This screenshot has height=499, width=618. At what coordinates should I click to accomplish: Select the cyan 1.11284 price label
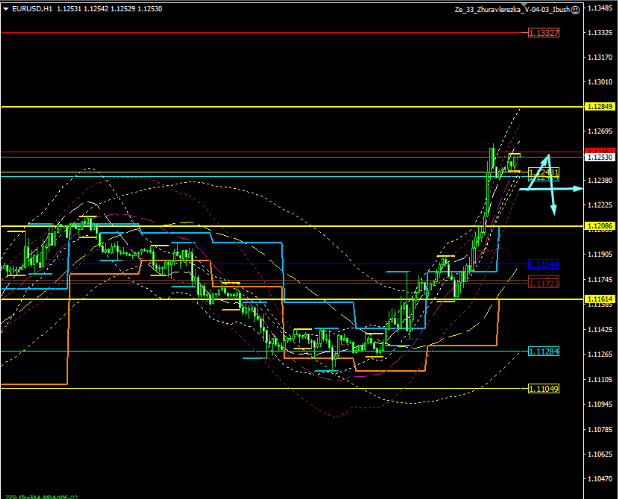(x=543, y=352)
